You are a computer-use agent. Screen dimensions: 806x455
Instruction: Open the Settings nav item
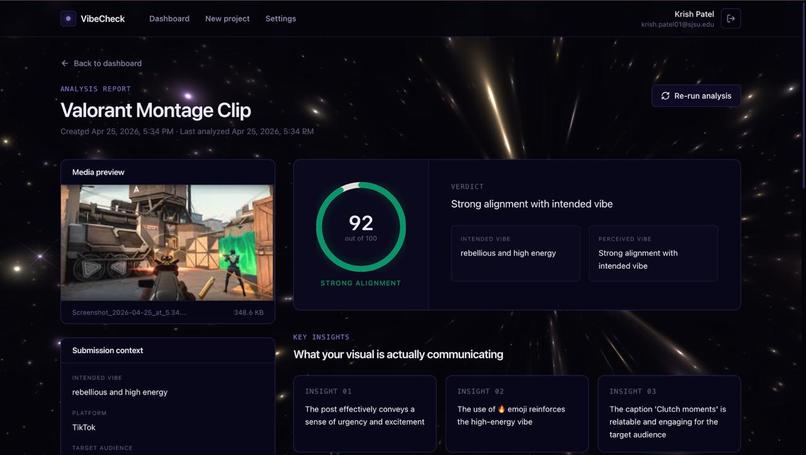click(x=281, y=19)
